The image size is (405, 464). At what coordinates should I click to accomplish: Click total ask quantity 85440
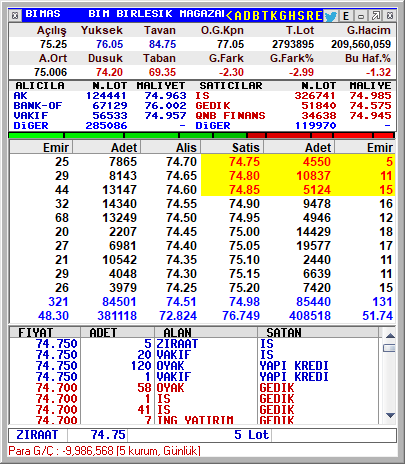coord(313,302)
